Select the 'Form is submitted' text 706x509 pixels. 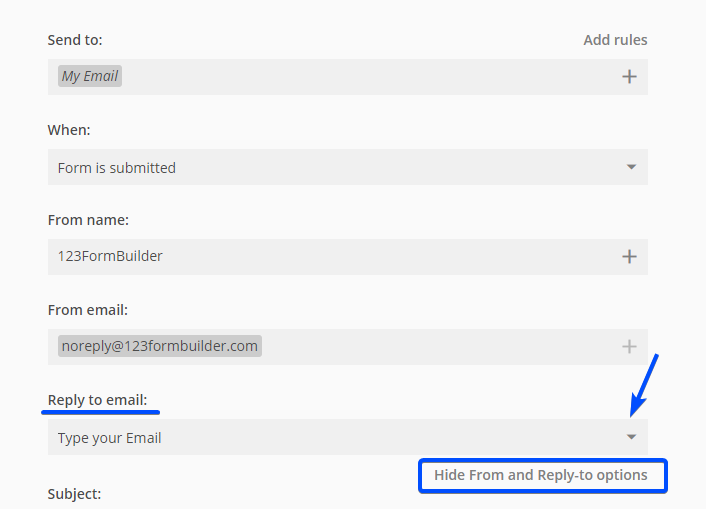tap(117, 168)
